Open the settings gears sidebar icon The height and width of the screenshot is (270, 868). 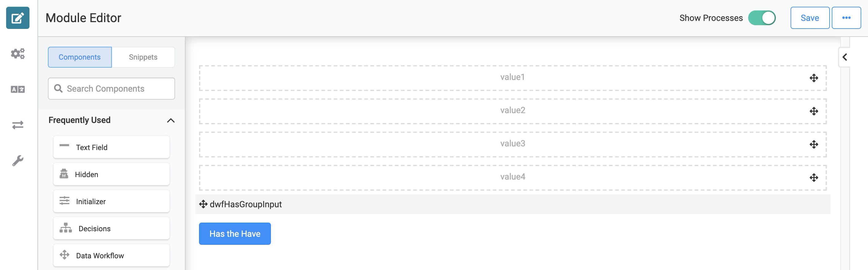[x=18, y=54]
